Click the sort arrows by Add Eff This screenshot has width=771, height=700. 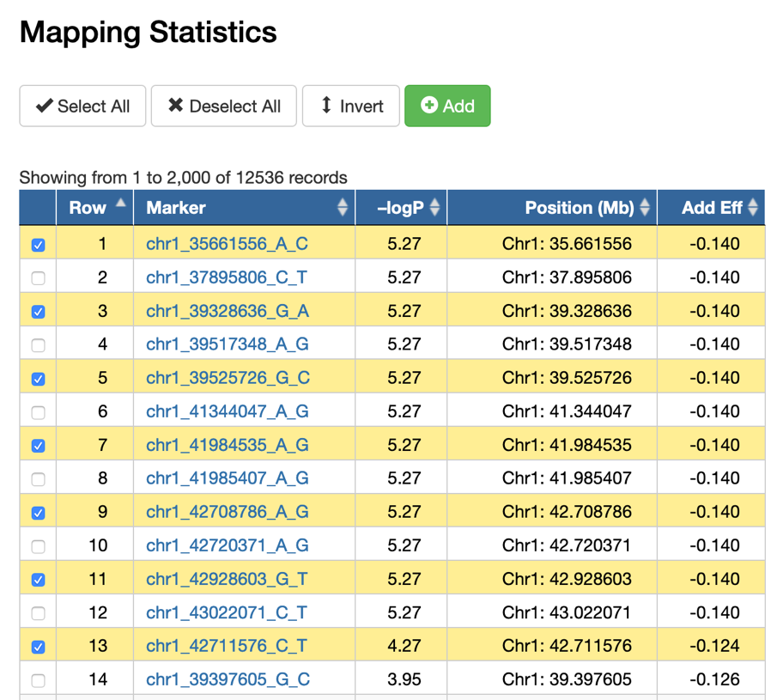click(x=753, y=208)
